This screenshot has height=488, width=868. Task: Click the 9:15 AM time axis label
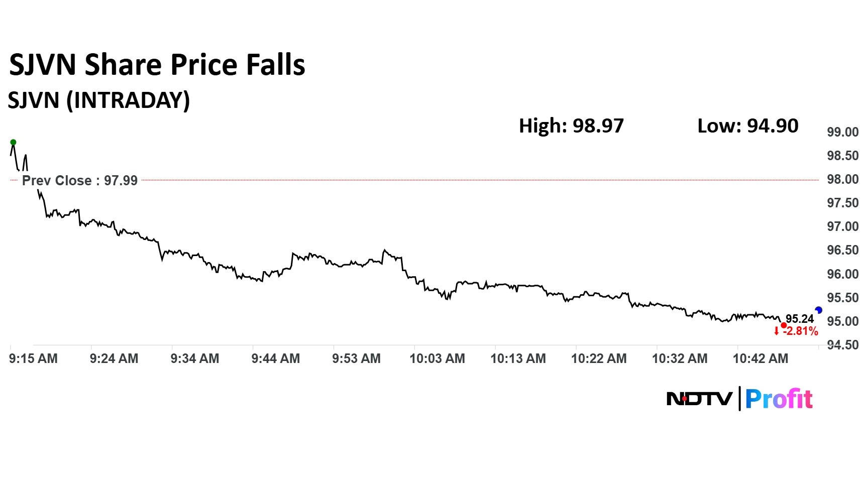(33, 358)
